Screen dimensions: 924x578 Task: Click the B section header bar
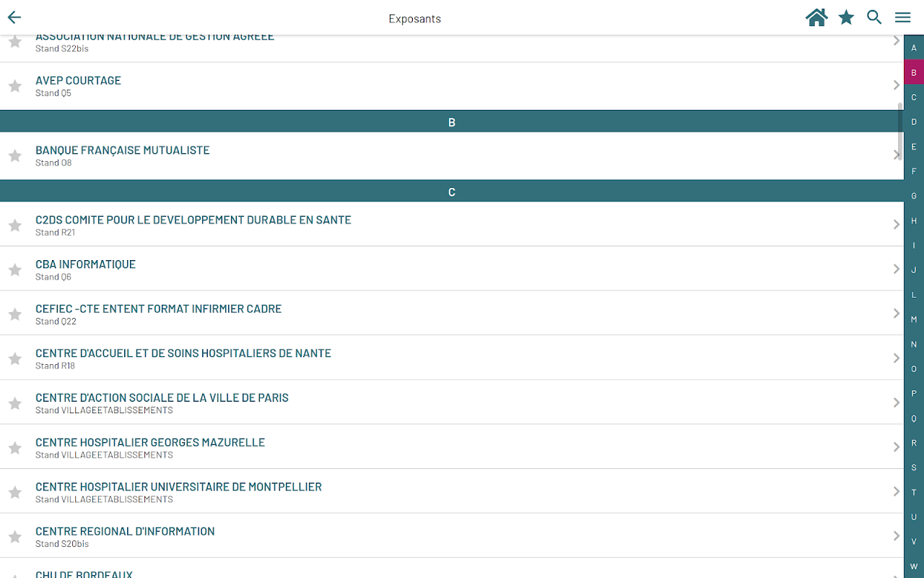452,122
